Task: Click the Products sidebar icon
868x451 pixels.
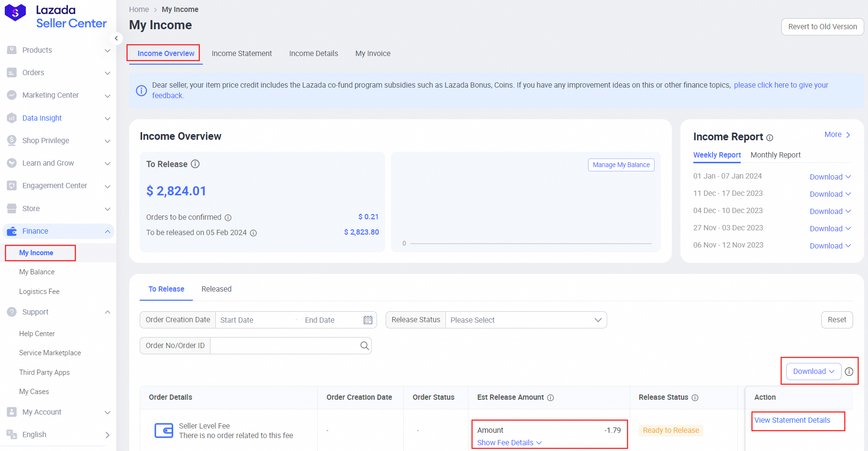Action: (x=12, y=50)
